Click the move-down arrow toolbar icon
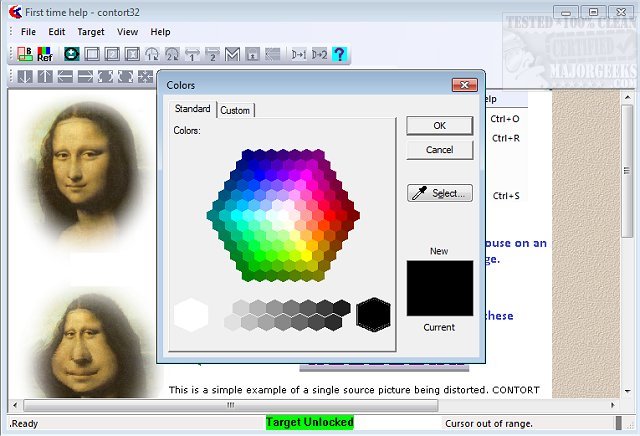 coord(25,76)
